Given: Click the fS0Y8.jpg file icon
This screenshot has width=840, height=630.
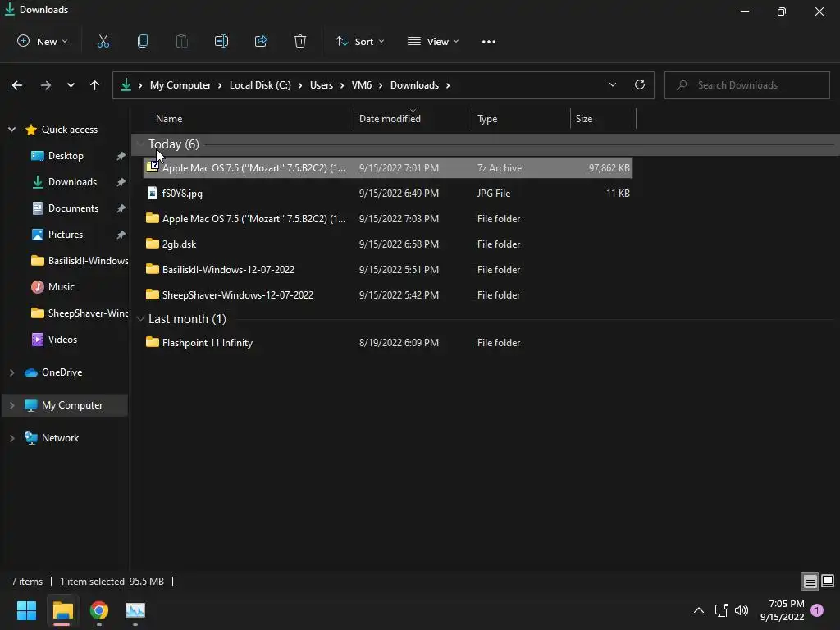Looking at the screenshot, I should (x=152, y=193).
